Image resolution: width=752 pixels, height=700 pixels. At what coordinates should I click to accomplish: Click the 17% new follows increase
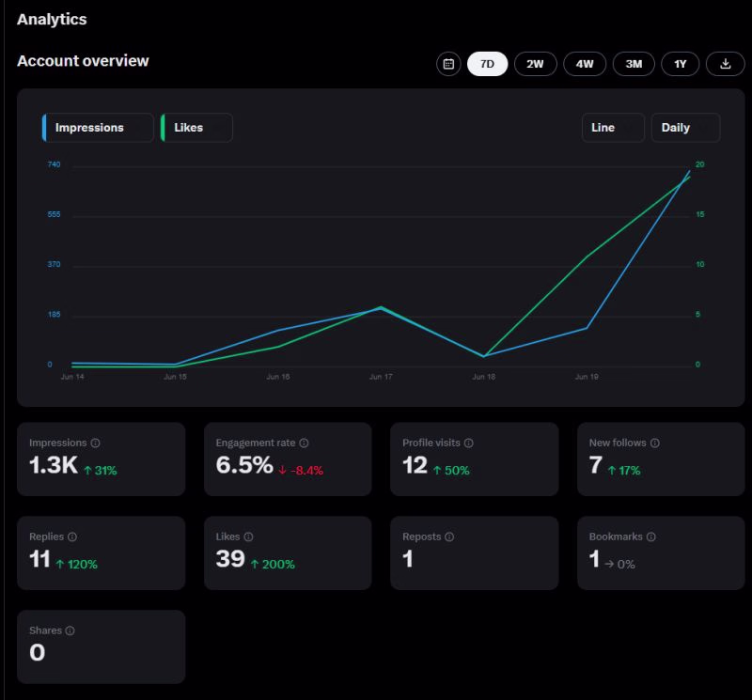[624, 471]
